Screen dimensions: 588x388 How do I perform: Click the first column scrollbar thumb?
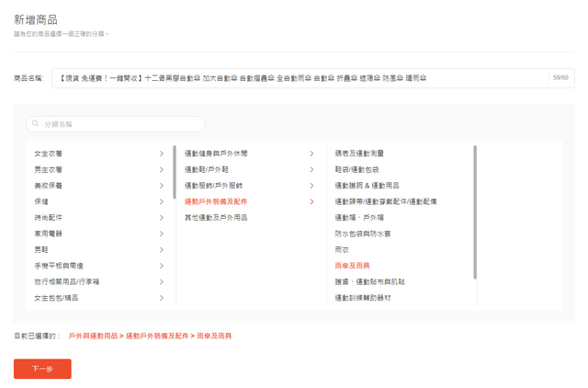click(x=175, y=172)
